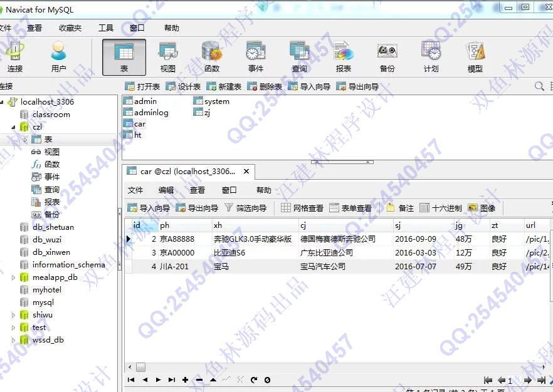
Task: Open the 报表 (Report) toolbar icon
Action: pyautogui.click(x=344, y=57)
